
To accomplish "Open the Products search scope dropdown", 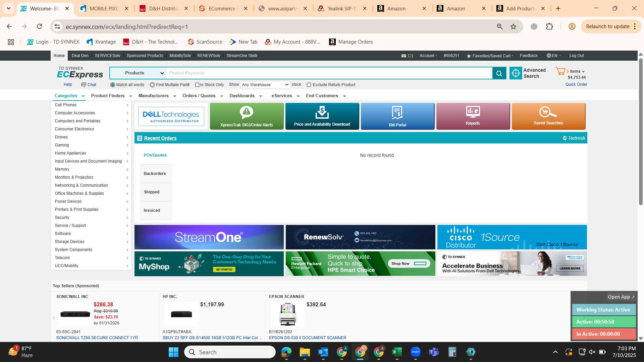I will click(x=138, y=73).
